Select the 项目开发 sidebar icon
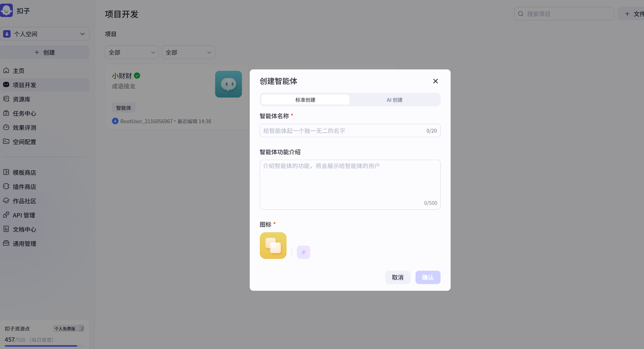This screenshot has height=349, width=644. tap(6, 84)
